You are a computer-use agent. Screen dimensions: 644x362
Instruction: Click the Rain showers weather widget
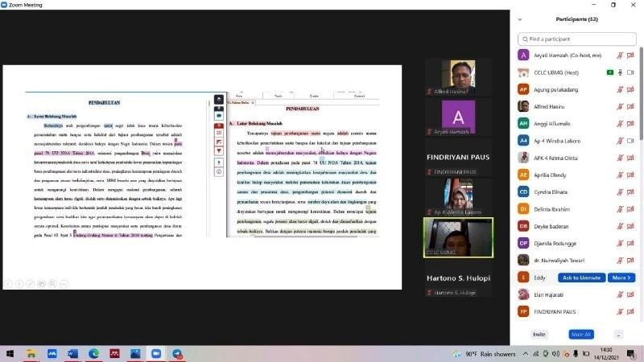pyautogui.click(x=487, y=353)
